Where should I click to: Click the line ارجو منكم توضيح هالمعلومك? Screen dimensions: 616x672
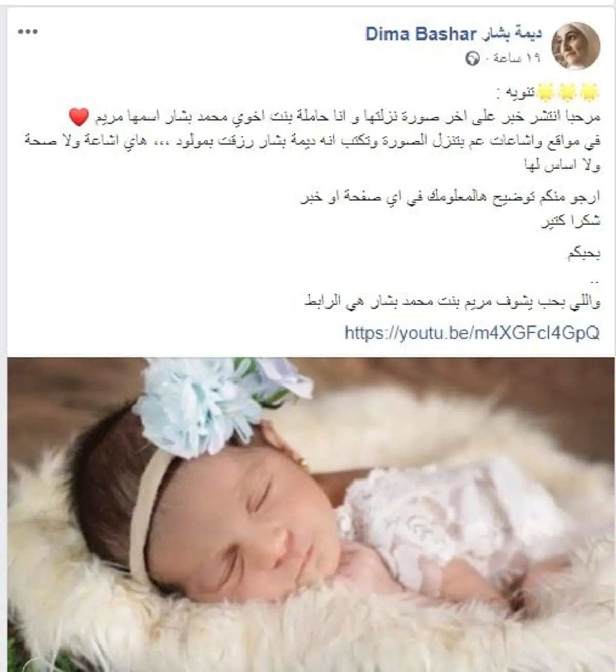pyautogui.click(x=450, y=198)
